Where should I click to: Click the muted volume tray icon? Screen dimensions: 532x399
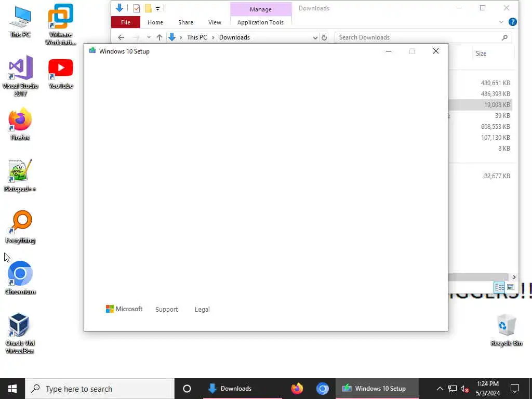click(x=465, y=389)
